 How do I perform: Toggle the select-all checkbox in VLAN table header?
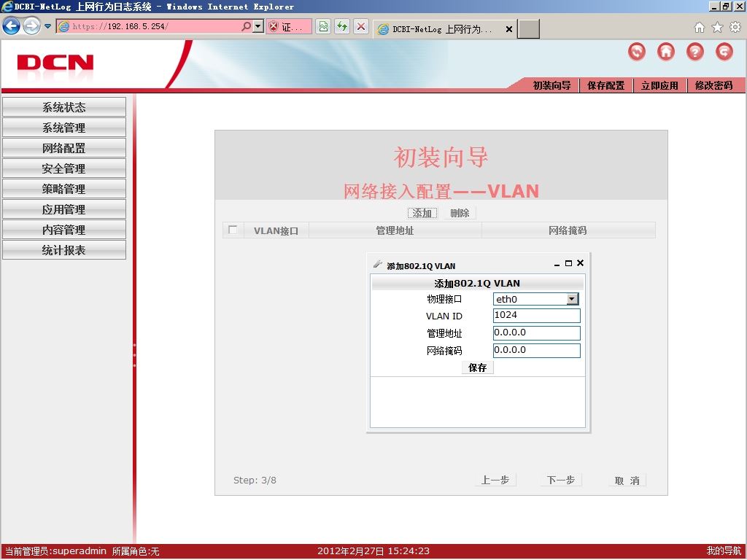tap(233, 230)
